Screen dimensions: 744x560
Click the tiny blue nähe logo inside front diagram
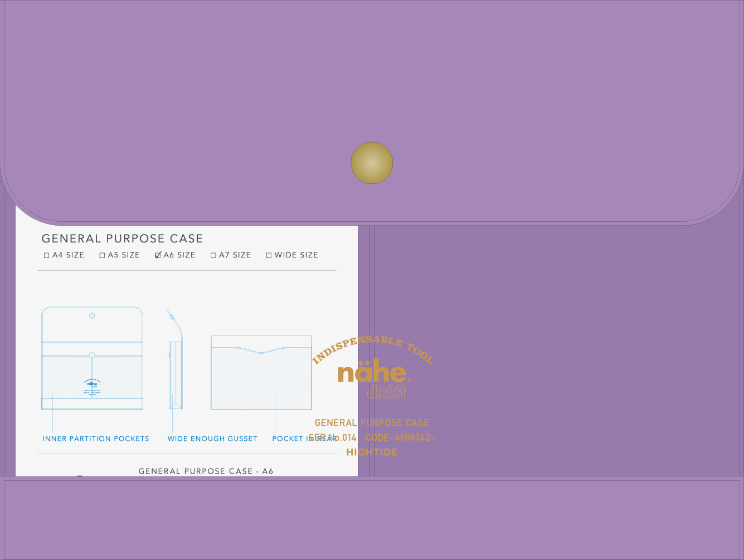click(92, 383)
